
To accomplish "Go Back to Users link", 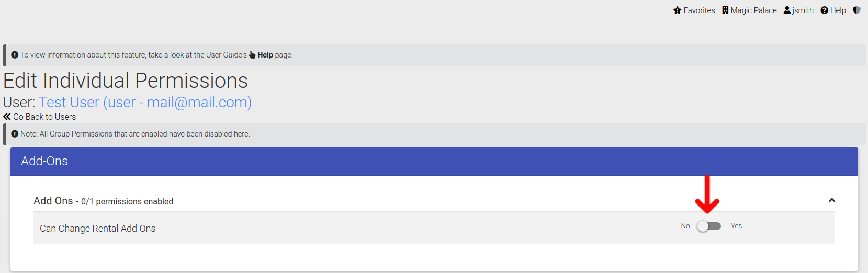I will pyautogui.click(x=40, y=117).
